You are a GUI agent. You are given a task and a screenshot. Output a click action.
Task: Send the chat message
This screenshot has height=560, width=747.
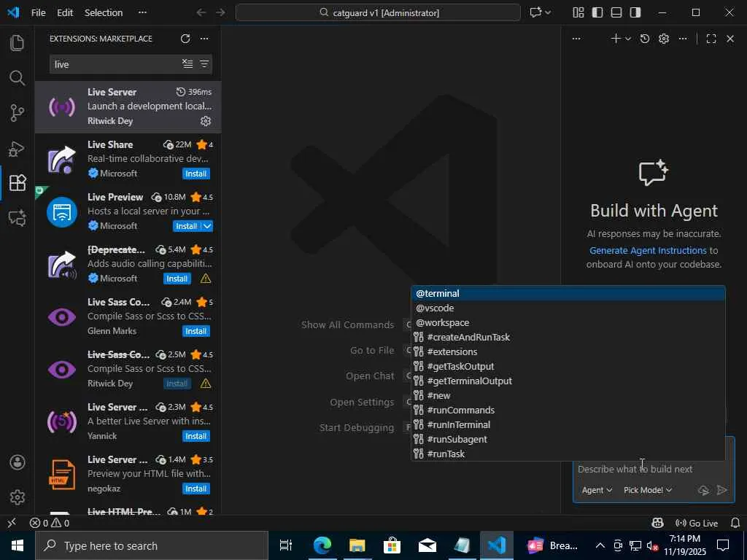tap(722, 490)
